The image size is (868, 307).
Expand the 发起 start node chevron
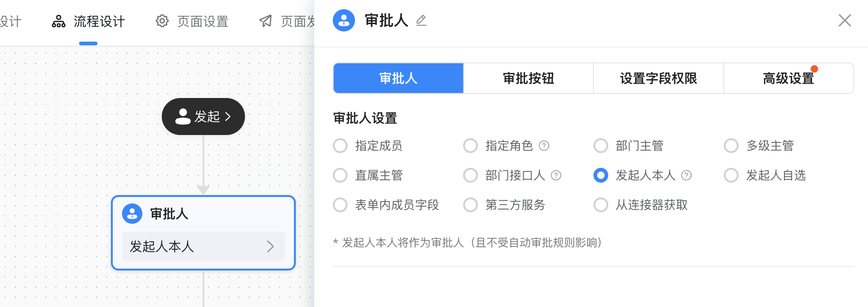227,117
